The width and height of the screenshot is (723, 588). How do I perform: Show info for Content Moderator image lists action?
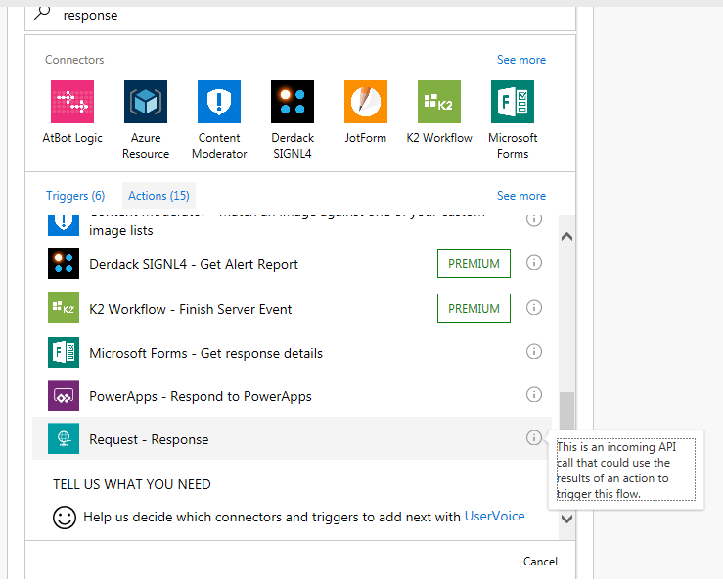tap(534, 220)
